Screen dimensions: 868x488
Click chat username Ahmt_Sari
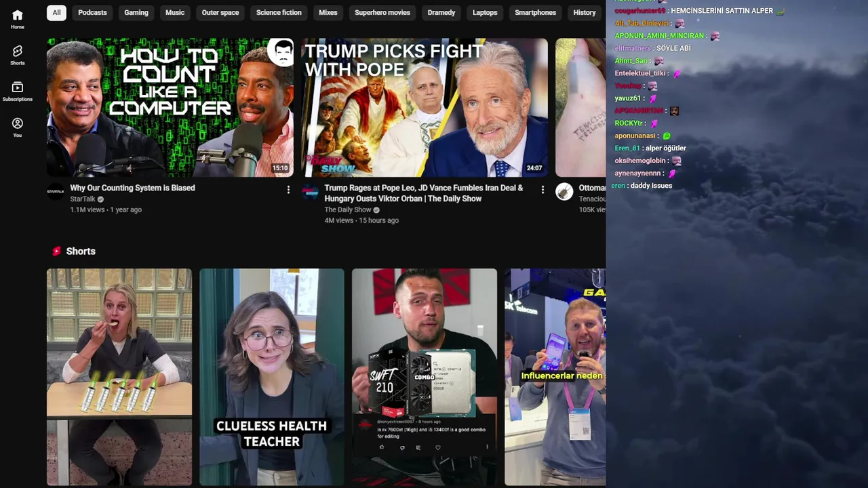click(x=631, y=61)
